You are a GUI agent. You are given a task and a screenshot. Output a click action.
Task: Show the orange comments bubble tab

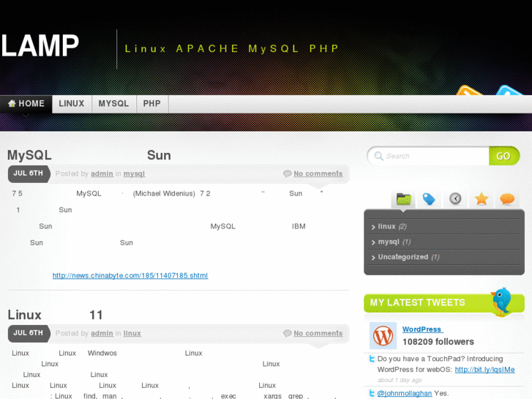[507, 199]
